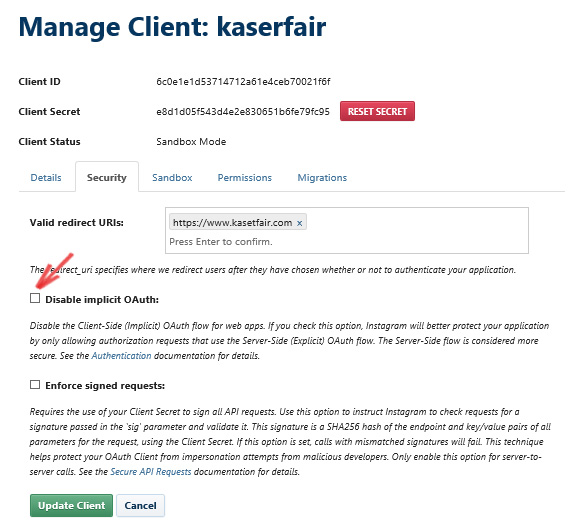The width and height of the screenshot is (574, 521).
Task: Cancel the client changes
Action: [x=141, y=506]
